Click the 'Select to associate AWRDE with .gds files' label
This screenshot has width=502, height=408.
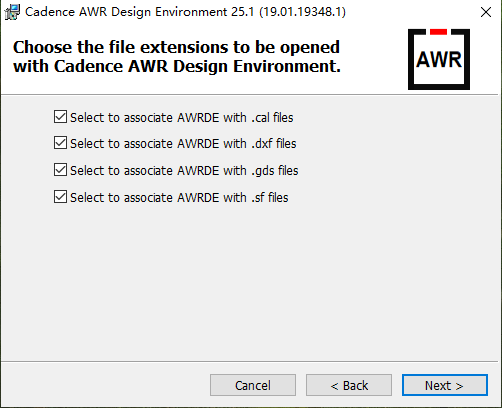(184, 171)
